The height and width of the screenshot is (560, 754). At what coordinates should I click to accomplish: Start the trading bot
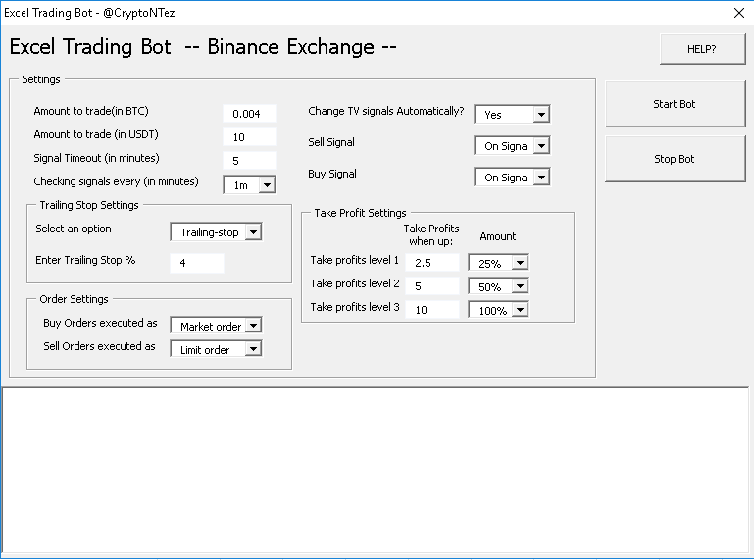point(675,104)
